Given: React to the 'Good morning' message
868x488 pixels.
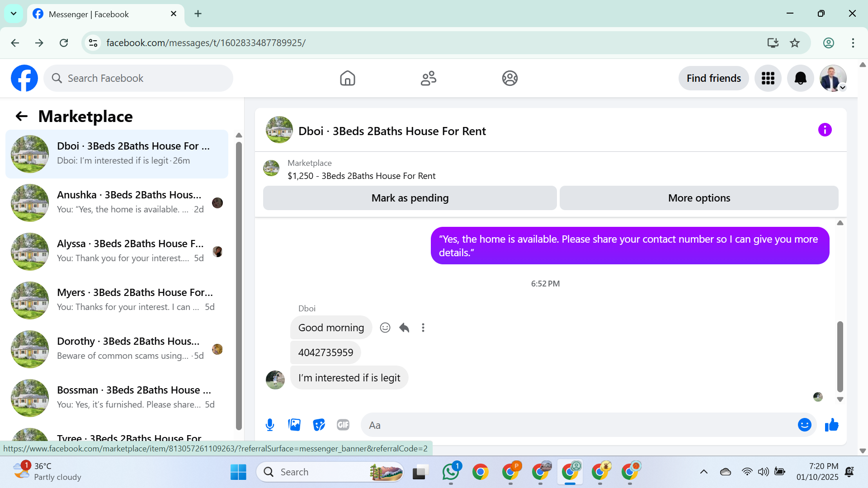Looking at the screenshot, I should [x=385, y=328].
